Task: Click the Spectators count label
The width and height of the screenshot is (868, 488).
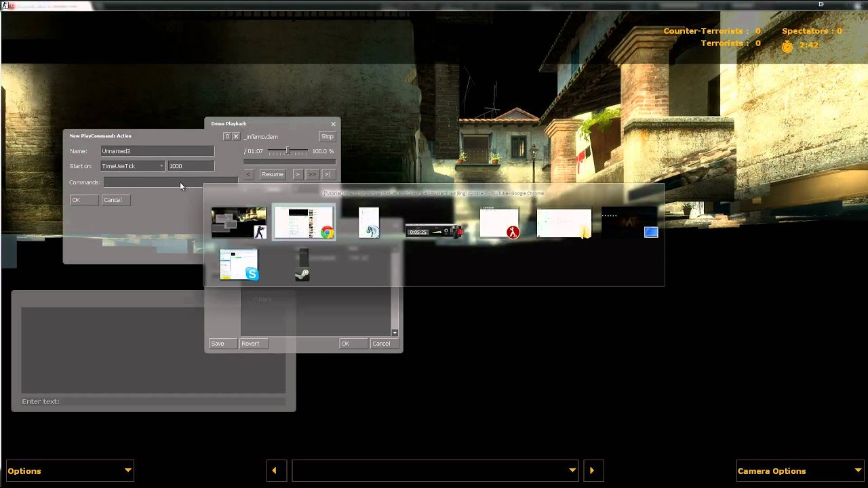Action: [812, 31]
